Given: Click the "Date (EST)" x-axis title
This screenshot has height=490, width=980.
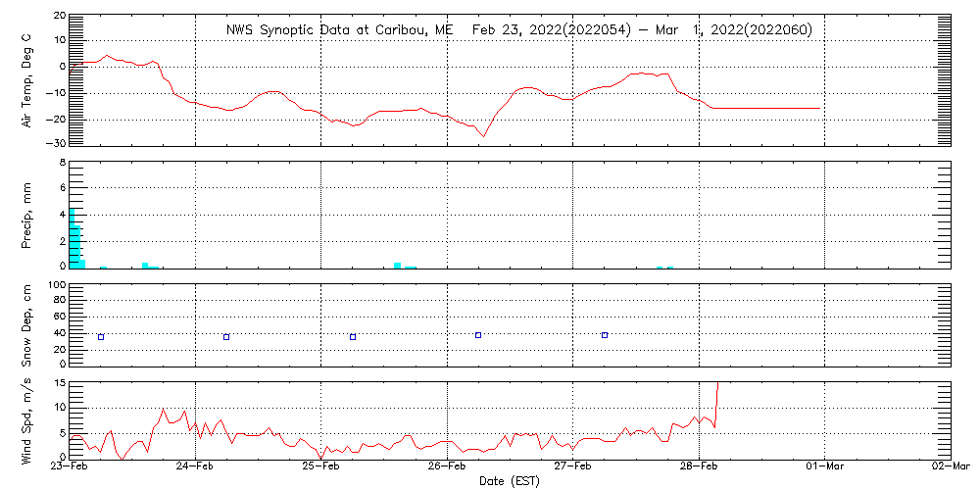Looking at the screenshot, I should [510, 481].
